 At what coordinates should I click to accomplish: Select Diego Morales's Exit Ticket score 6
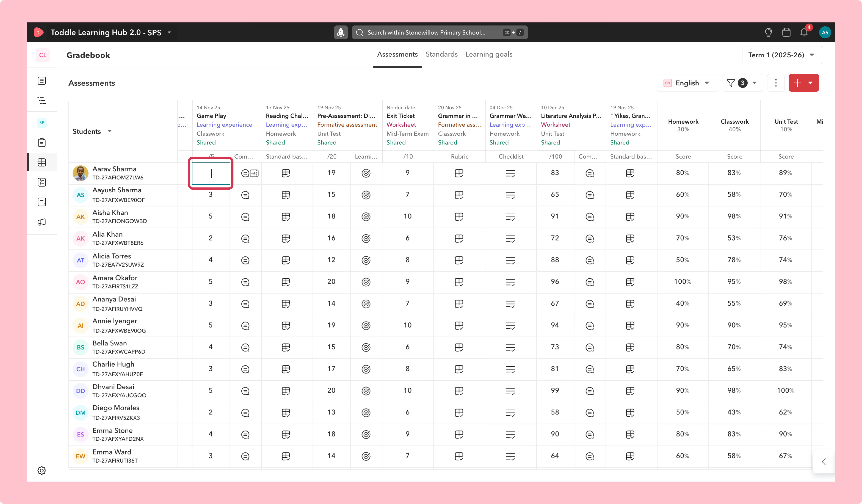(x=407, y=413)
